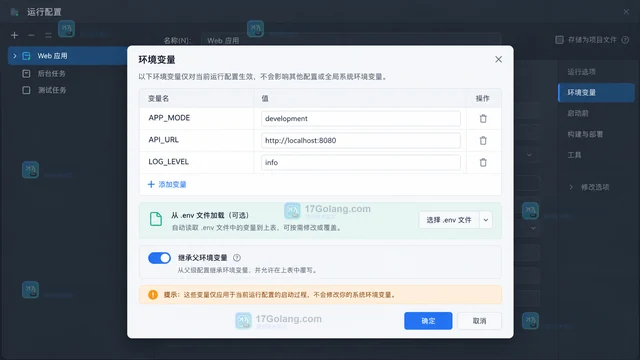Viewport: 640px width, 360px height.
Task: Click the LOG_LEVEL variable name cell
Action: tap(197, 162)
